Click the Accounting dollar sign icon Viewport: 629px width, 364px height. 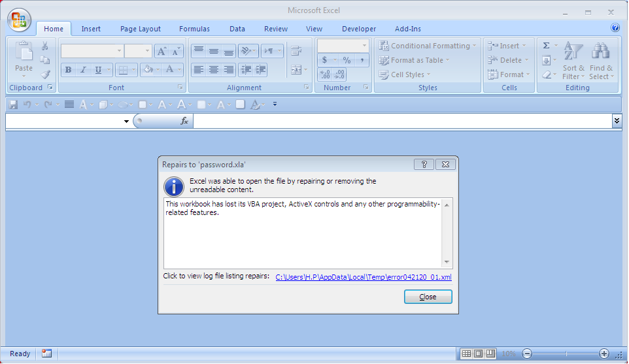coord(324,60)
